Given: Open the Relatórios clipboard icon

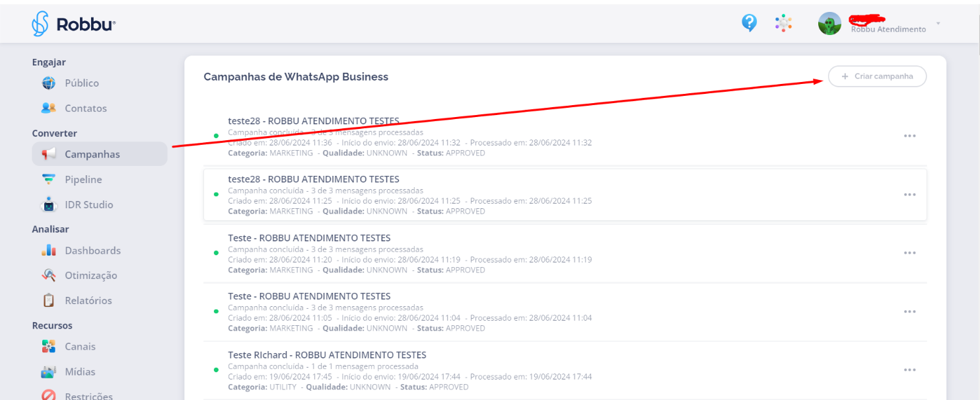Looking at the screenshot, I should coord(49,301).
